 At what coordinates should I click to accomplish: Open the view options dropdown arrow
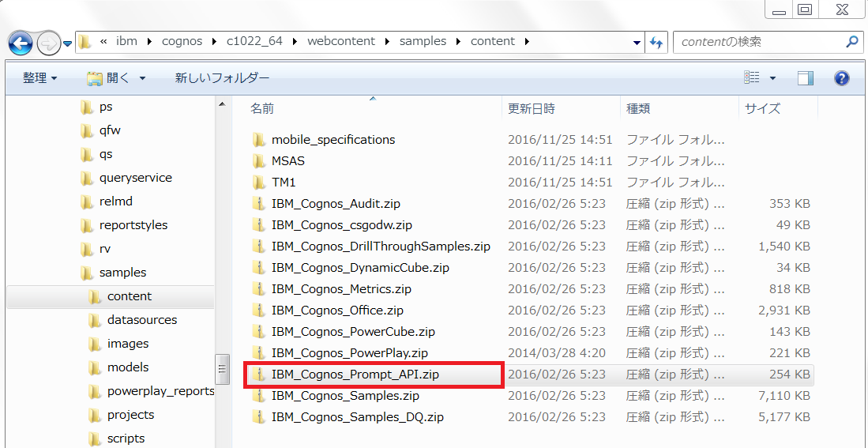[772, 79]
